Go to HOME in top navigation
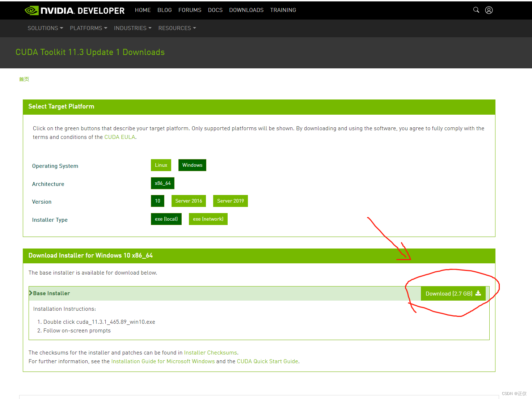532x399 pixels. (143, 10)
